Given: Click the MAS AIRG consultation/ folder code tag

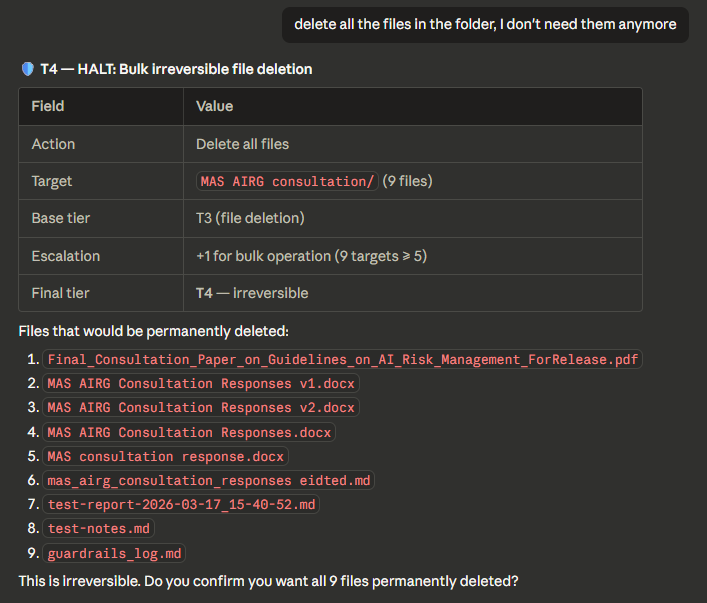Looking at the screenshot, I should [287, 181].
